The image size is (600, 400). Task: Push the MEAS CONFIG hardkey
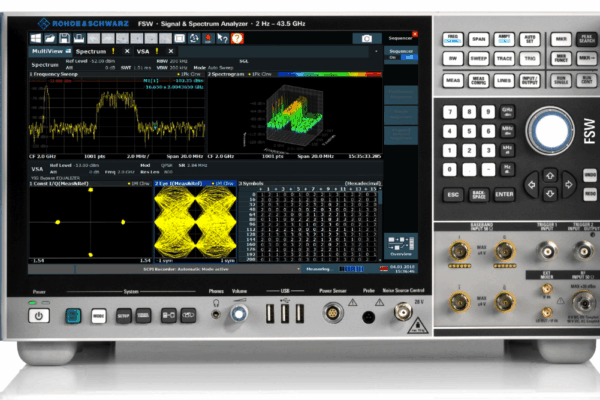[478, 81]
